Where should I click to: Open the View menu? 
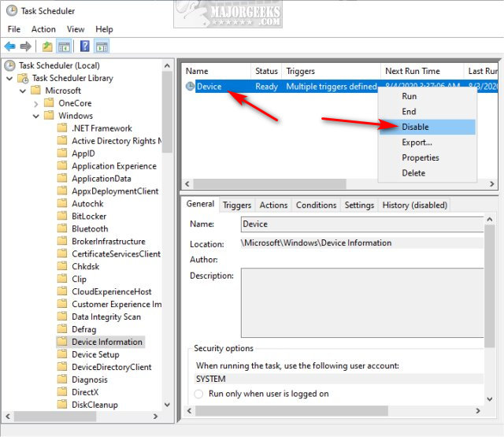click(76, 29)
